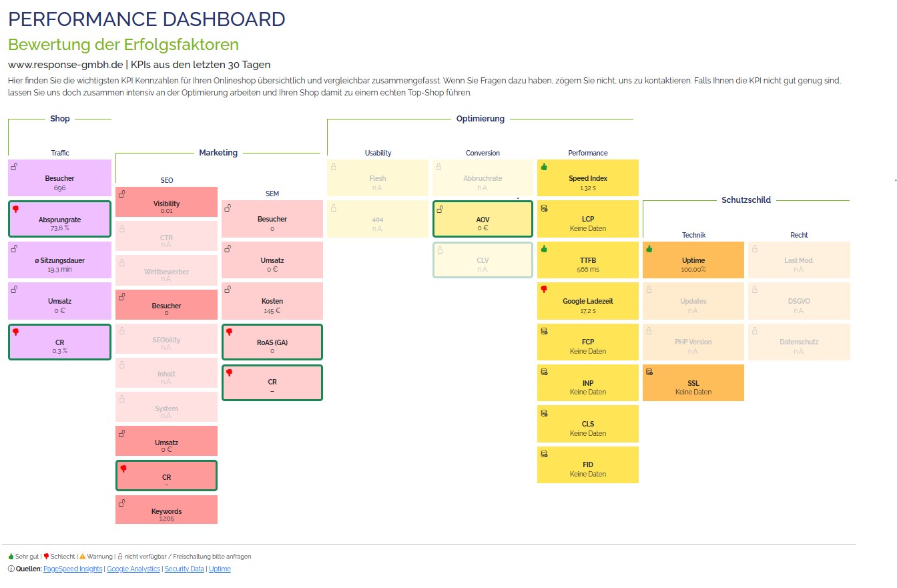Click the thumbs-down icon on the Absprungrate tile

click(15, 208)
